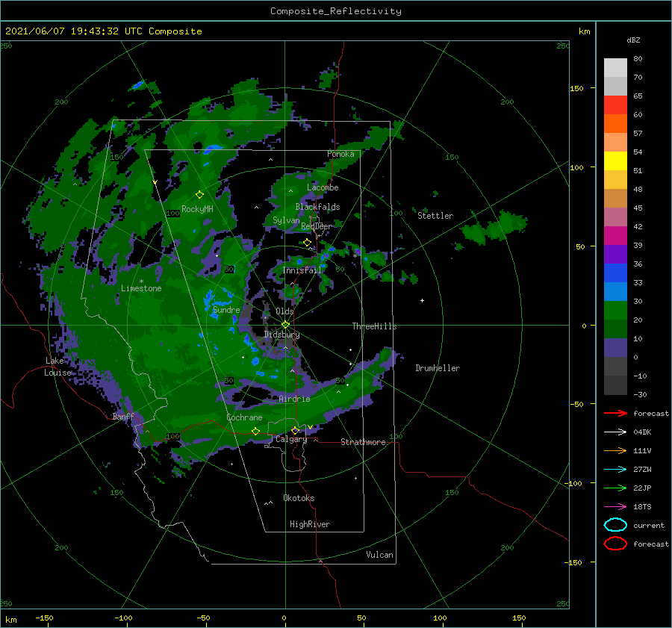This screenshot has height=628, width=672.
Task: Click the word current in the legend
Action: coord(648,525)
